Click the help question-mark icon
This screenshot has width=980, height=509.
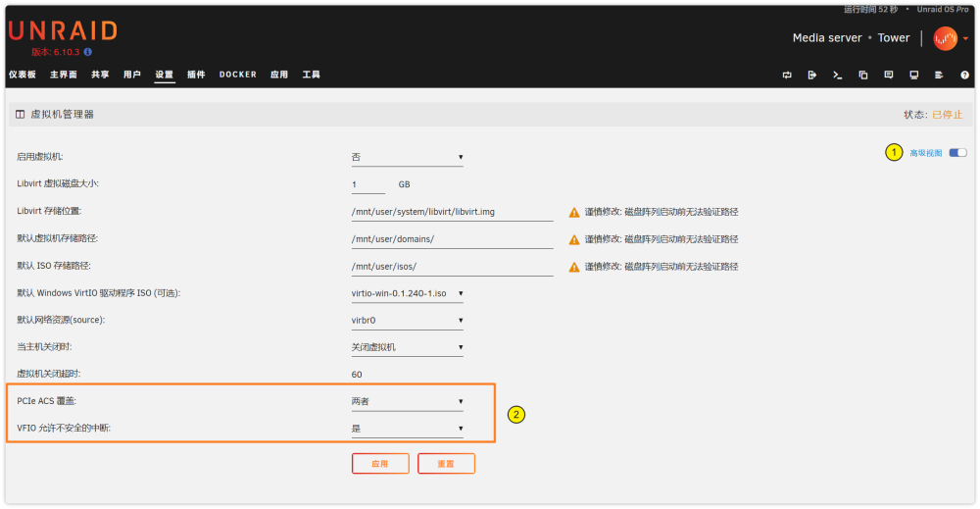pyautogui.click(x=964, y=76)
